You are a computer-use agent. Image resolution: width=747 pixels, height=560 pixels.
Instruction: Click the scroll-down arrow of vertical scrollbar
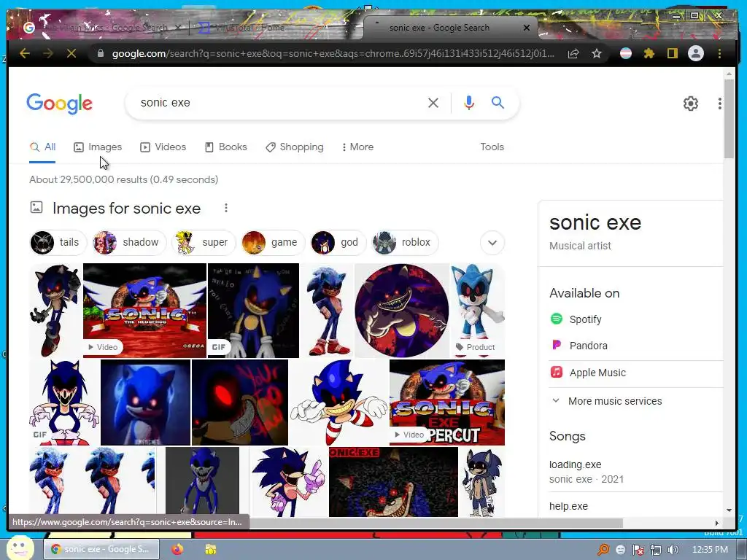[729, 510]
